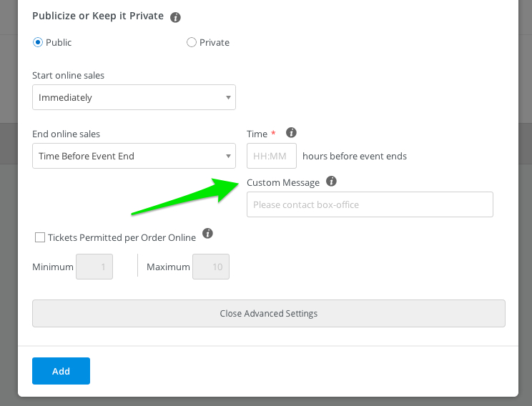Click the Add button
Screen dimensions: 532x406
point(61,371)
